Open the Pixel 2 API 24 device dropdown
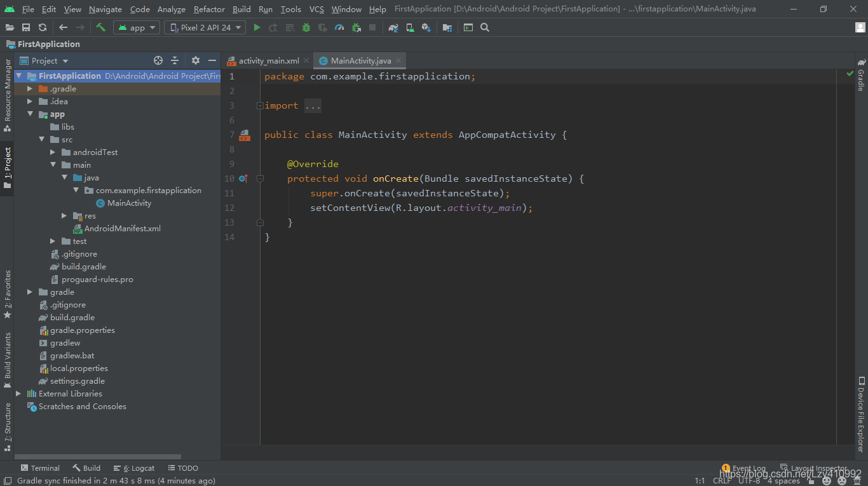This screenshot has width=868, height=486. coord(205,27)
